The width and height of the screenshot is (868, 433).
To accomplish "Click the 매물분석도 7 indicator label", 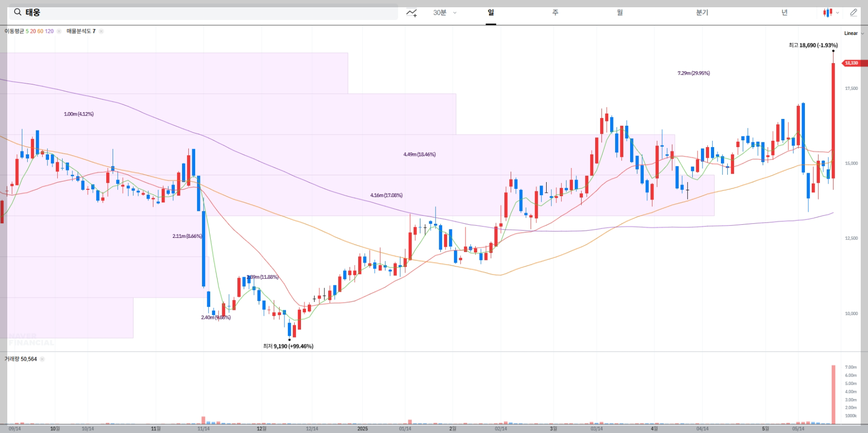I will point(81,31).
